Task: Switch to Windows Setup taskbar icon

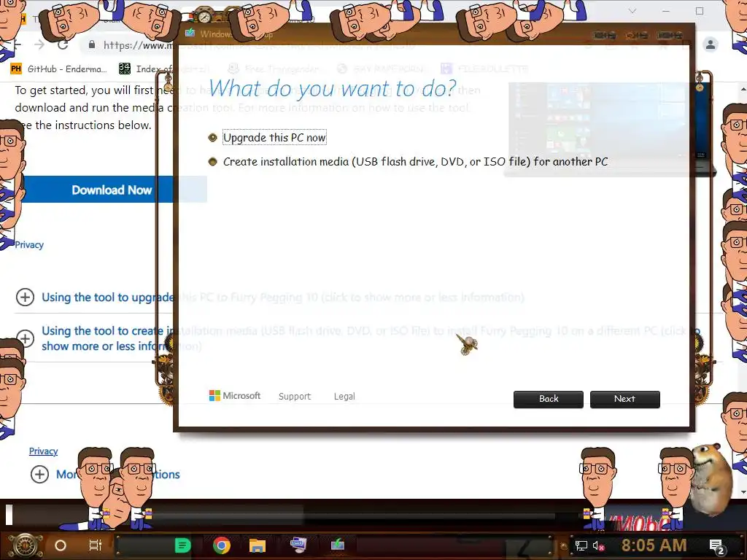Action: point(338,544)
